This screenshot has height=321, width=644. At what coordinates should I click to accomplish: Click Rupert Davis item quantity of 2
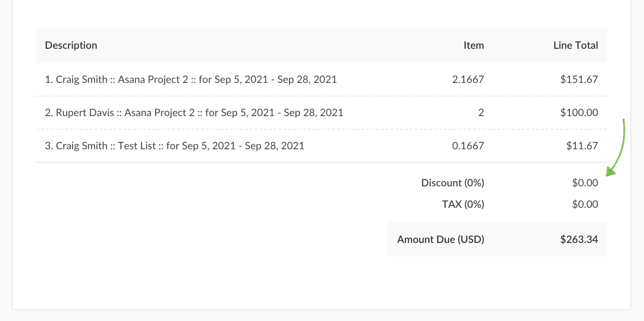[x=481, y=113]
